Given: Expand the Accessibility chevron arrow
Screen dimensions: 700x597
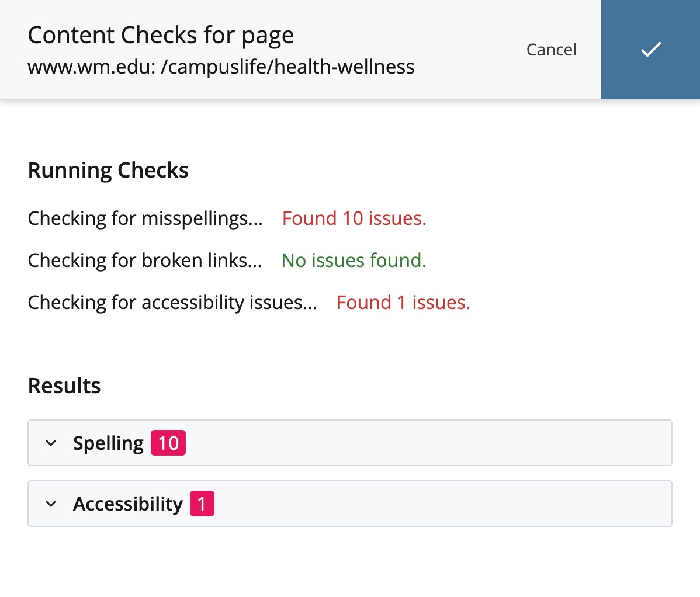Looking at the screenshot, I should pos(51,504).
